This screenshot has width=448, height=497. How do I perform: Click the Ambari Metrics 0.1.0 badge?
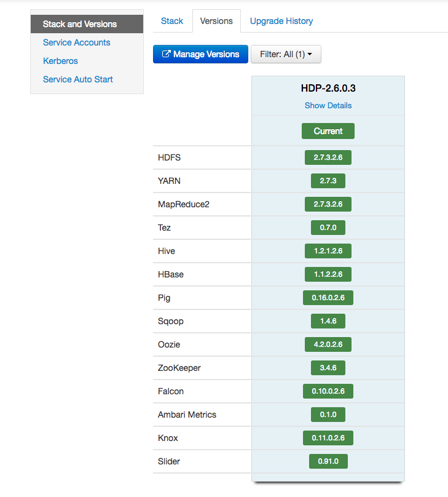click(328, 415)
